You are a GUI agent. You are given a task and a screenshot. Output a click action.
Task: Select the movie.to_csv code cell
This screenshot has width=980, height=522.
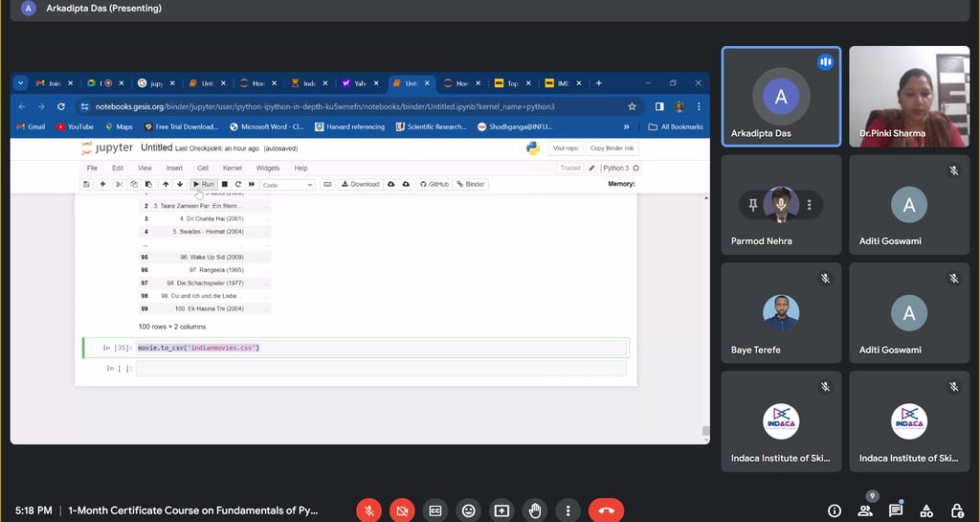pos(381,348)
